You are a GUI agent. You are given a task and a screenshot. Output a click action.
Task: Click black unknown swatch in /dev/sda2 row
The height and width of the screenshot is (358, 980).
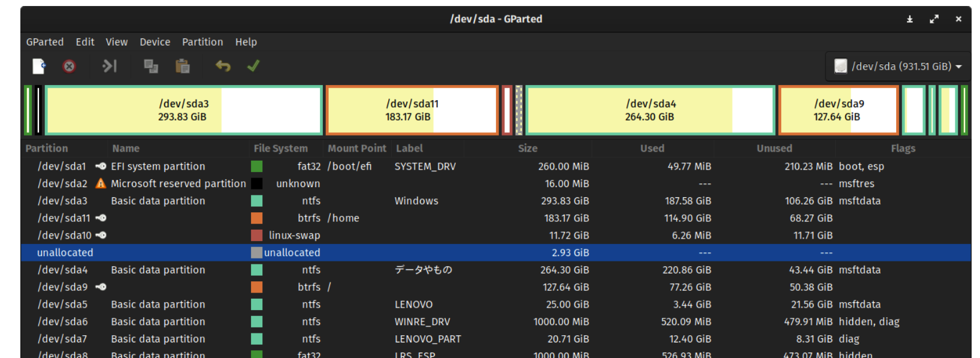(x=256, y=183)
